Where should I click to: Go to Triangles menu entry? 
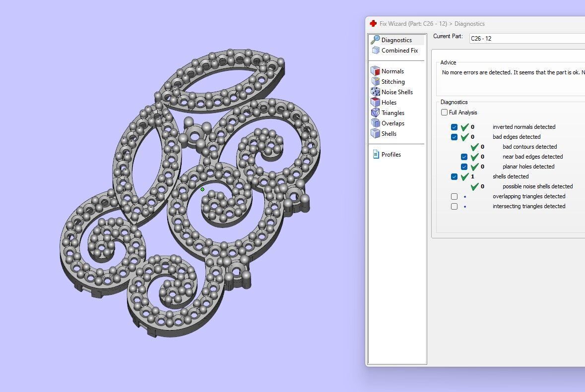point(393,113)
